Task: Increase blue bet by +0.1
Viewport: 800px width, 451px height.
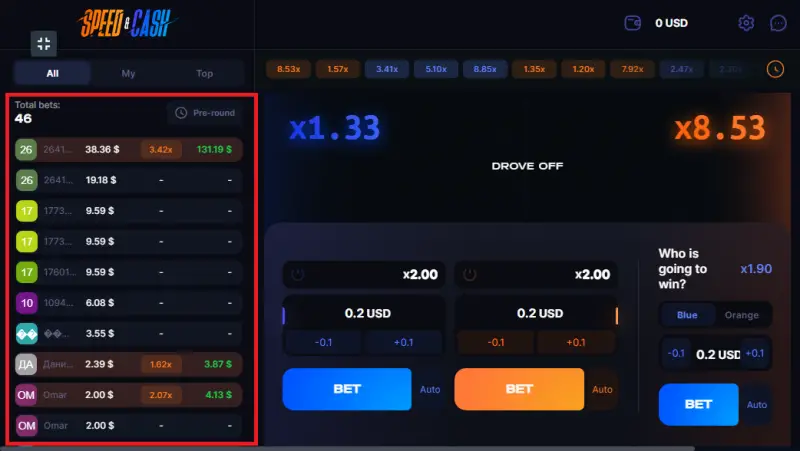Action: 404,343
